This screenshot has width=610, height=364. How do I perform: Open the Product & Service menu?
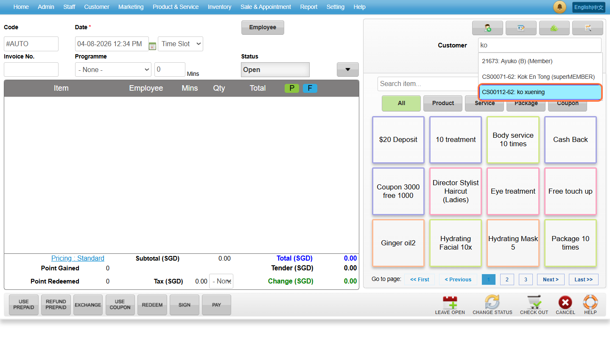coord(176,7)
